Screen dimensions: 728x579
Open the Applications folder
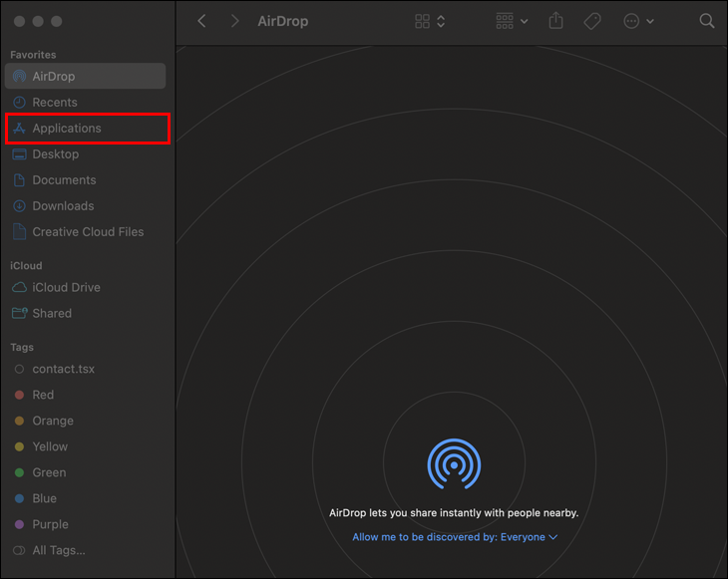point(85,128)
